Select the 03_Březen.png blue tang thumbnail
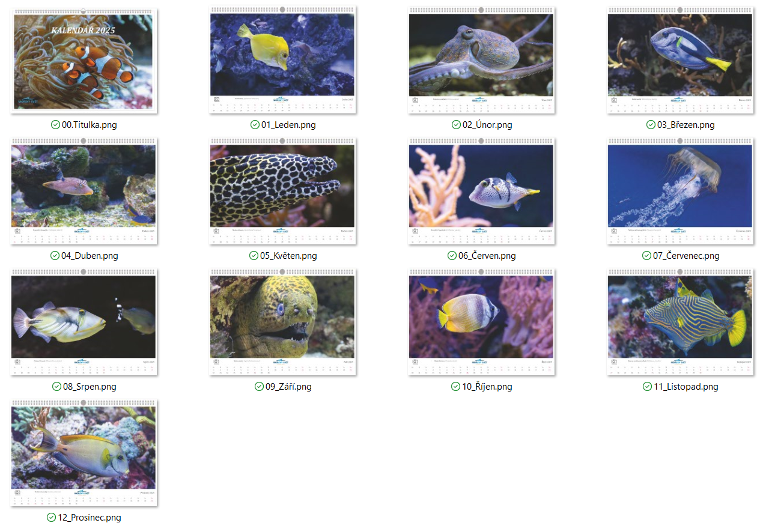Viewport: 766px width, 532px height. click(x=680, y=60)
